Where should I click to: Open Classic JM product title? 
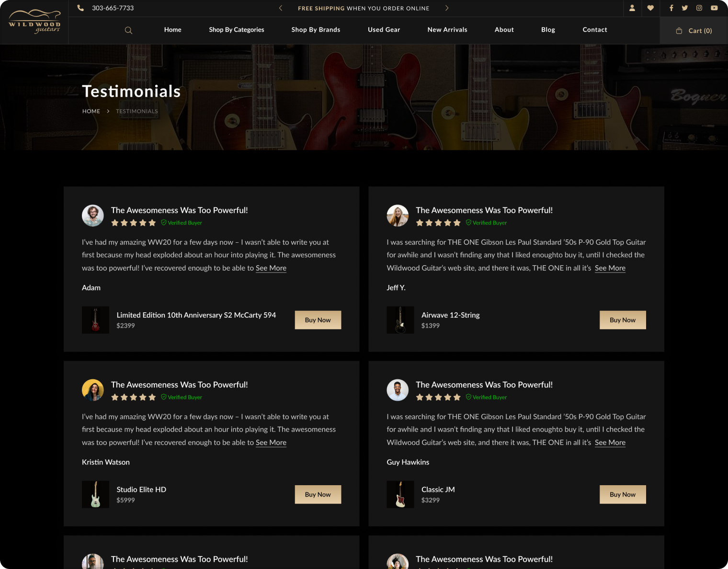[438, 489]
